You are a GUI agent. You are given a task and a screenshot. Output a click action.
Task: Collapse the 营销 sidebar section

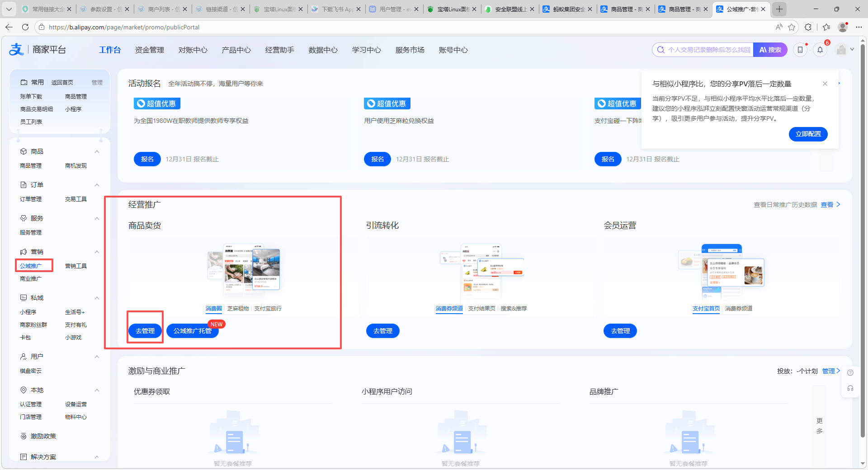pyautogui.click(x=97, y=252)
